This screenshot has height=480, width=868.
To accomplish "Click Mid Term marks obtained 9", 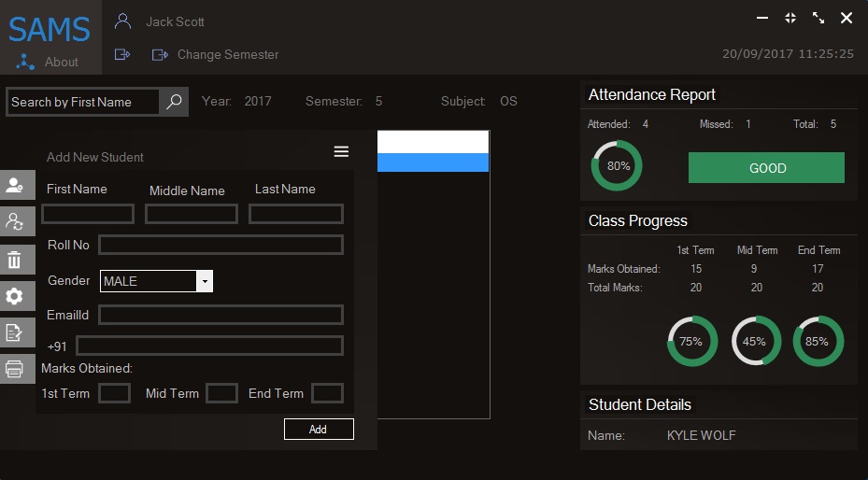I will pyautogui.click(x=753, y=269).
